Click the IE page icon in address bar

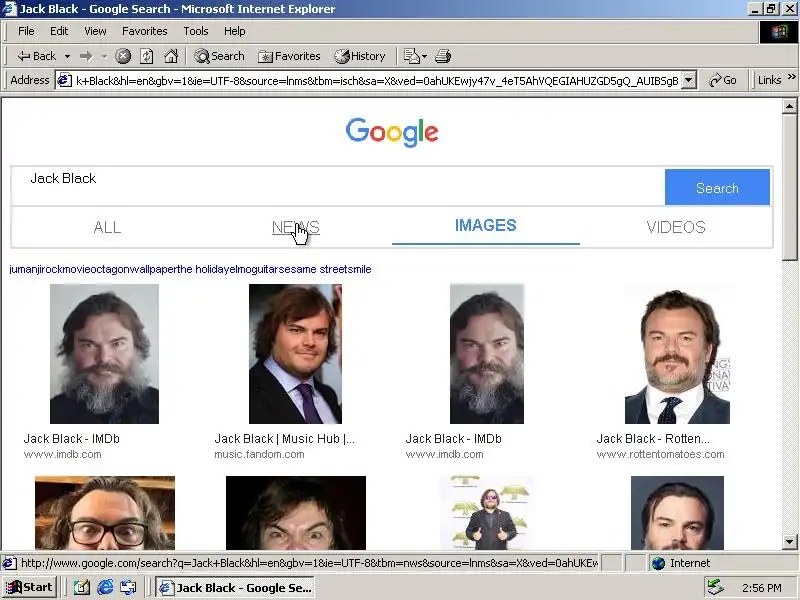tap(64, 81)
